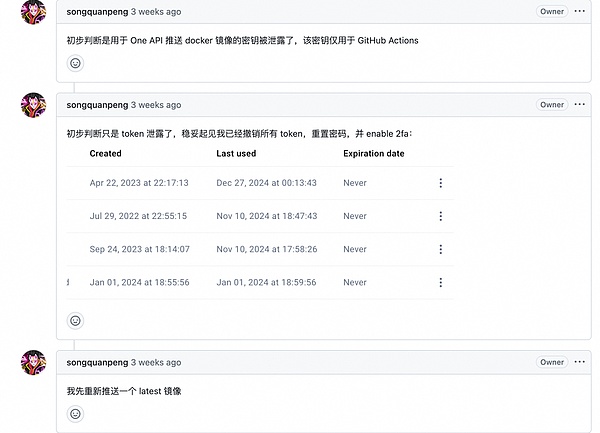
Task: Click the avatar beside the first comment
Action: tap(33, 13)
